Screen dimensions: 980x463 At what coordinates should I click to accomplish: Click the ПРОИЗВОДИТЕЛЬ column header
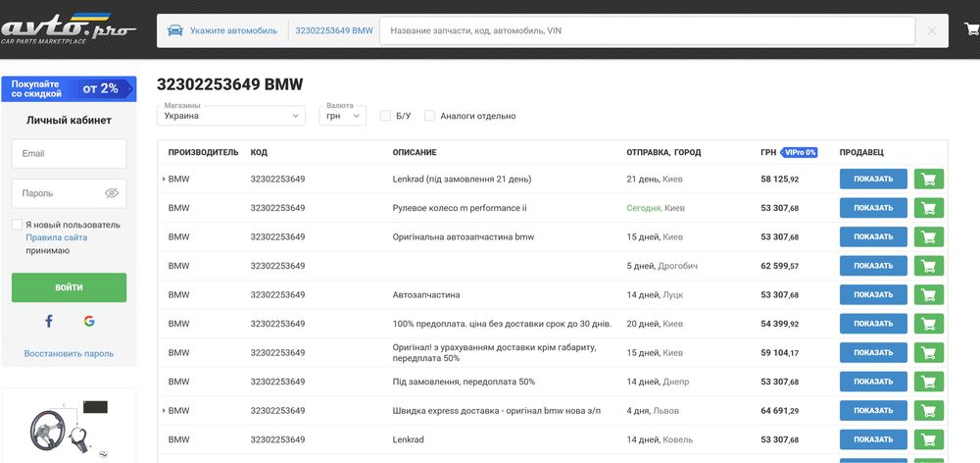tap(203, 152)
